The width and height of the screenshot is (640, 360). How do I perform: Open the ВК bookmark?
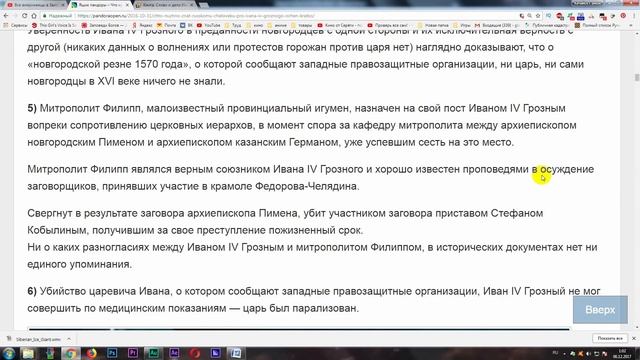point(187,25)
